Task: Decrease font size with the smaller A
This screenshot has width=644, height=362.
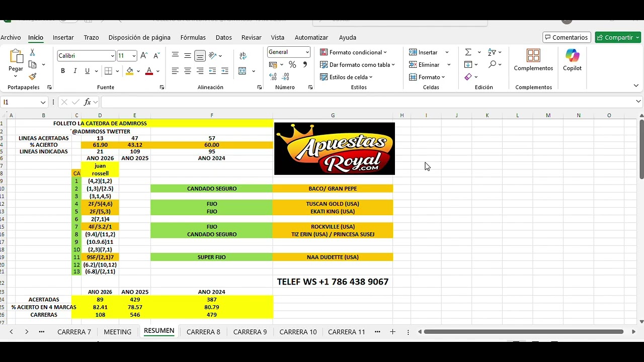Action: [156, 55]
